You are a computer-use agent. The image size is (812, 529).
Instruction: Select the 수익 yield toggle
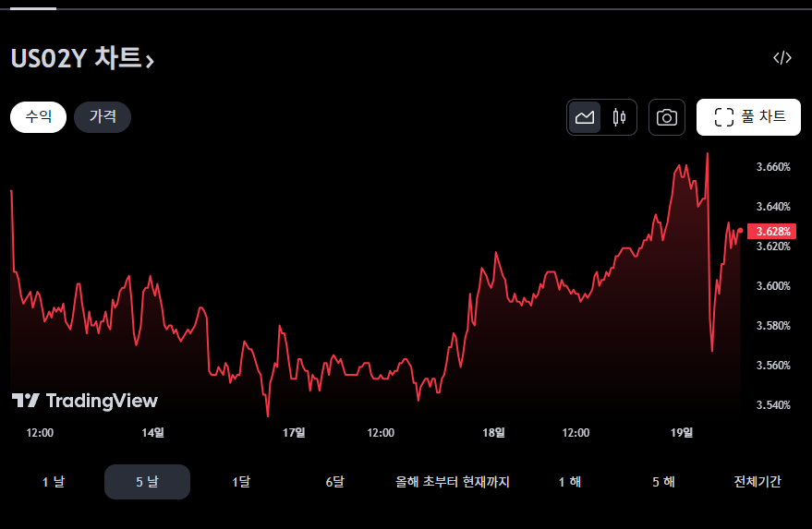tap(38, 117)
